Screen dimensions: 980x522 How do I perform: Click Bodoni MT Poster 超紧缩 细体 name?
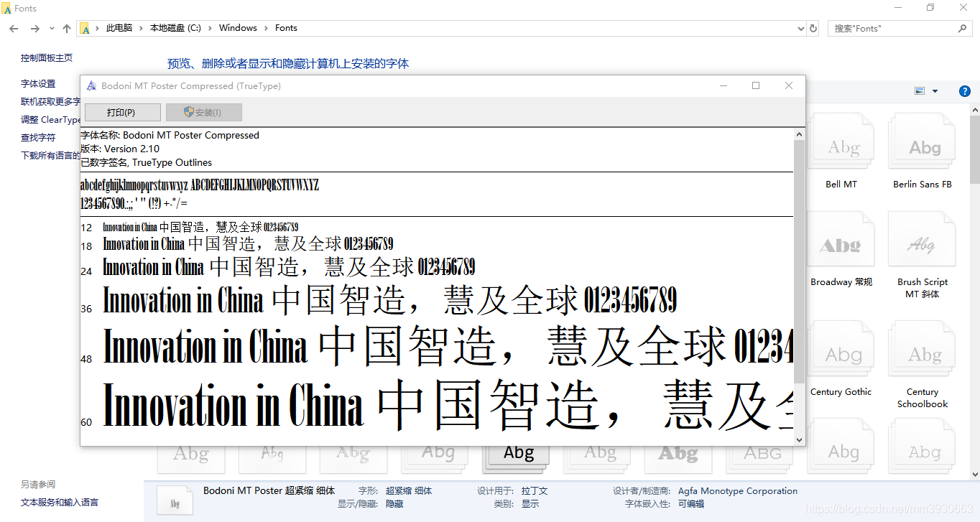[269, 491]
